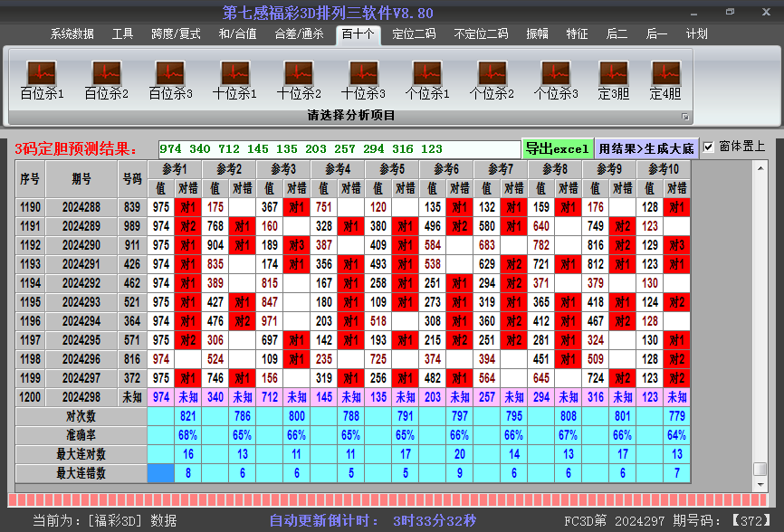The image size is (784, 532).
Task: Switch to the 定位二码 tab
Action: coord(414,34)
